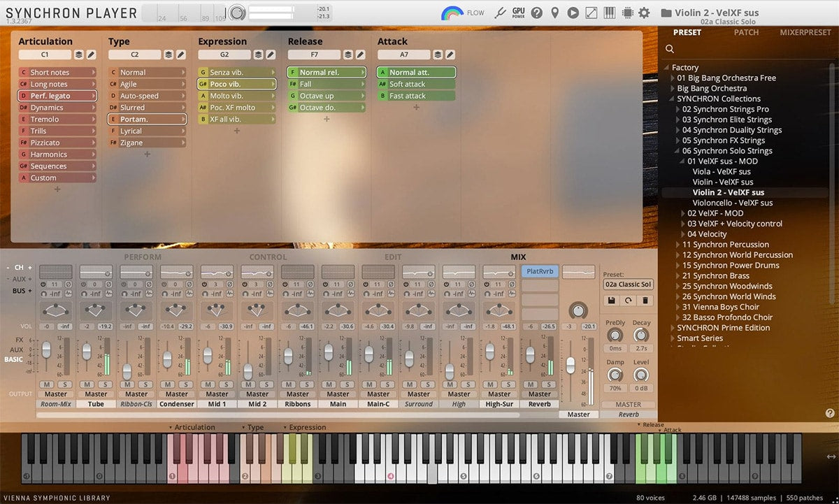Screen dimensions: 839x504
Task: Choose the Lyrical type
Action: point(148,131)
